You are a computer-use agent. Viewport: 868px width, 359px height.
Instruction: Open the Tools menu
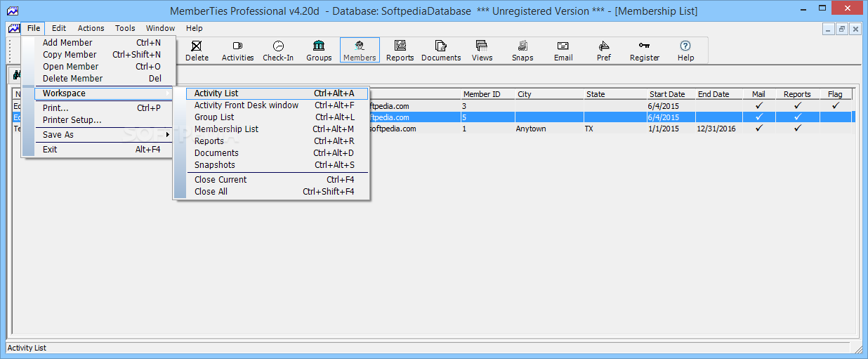125,28
